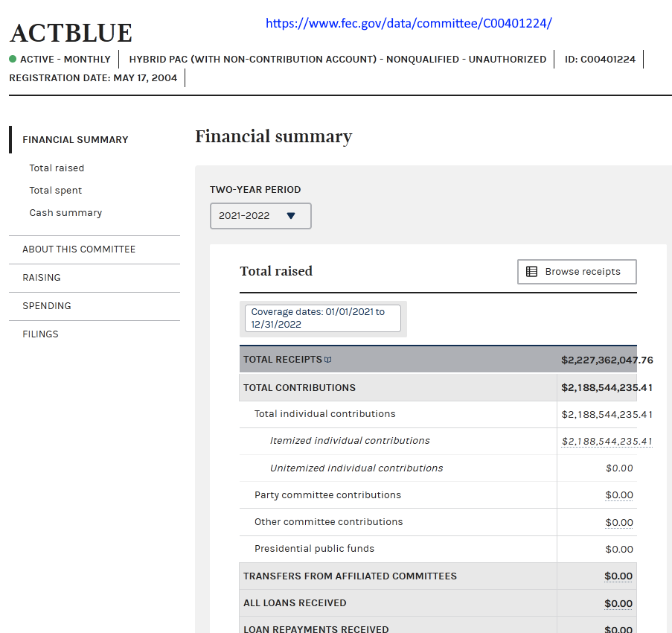Click itemized individual contributions amount link
Image resolution: width=672 pixels, height=633 pixels.
click(x=607, y=442)
